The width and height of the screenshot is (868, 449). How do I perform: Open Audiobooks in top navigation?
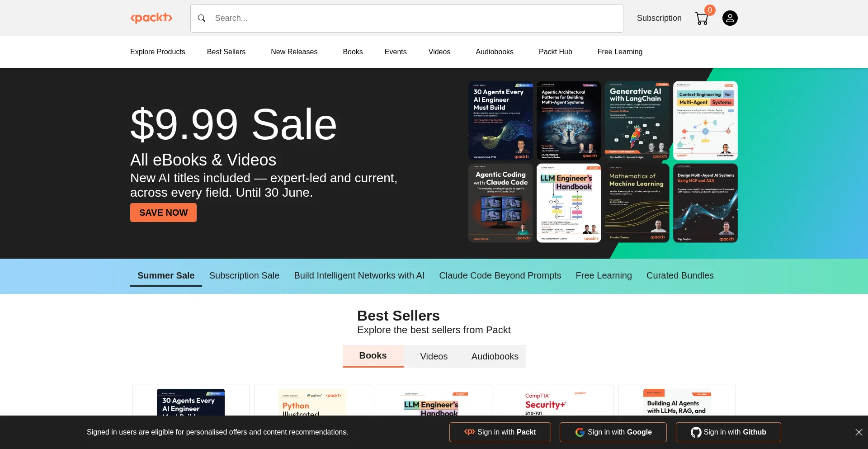click(495, 52)
